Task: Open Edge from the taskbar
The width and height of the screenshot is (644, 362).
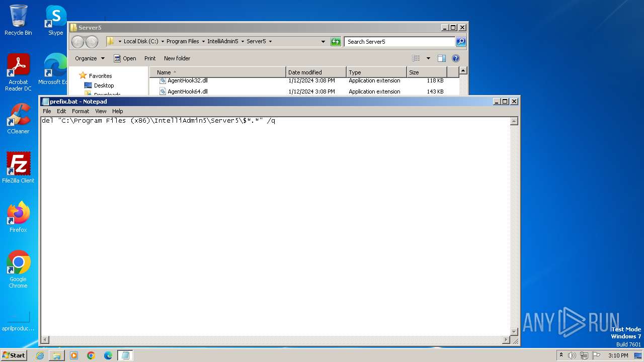Action: coord(108,355)
